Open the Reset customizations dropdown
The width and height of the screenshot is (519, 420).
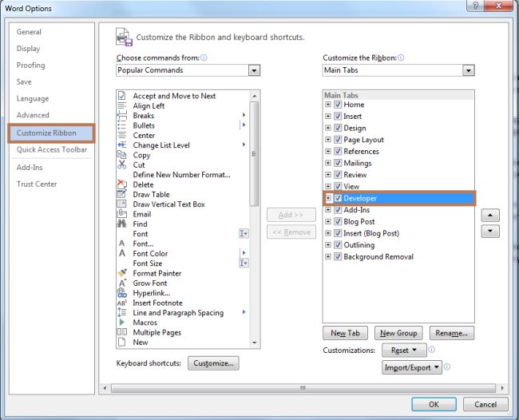pos(404,351)
